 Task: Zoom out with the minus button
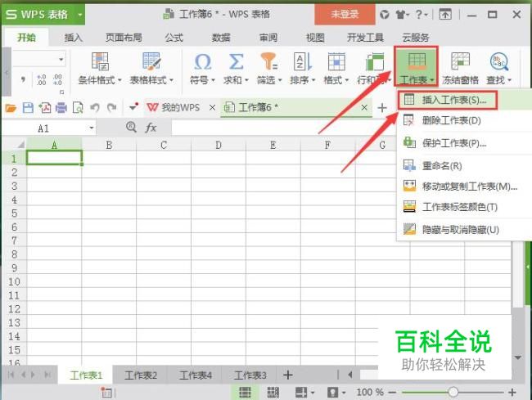(x=392, y=393)
